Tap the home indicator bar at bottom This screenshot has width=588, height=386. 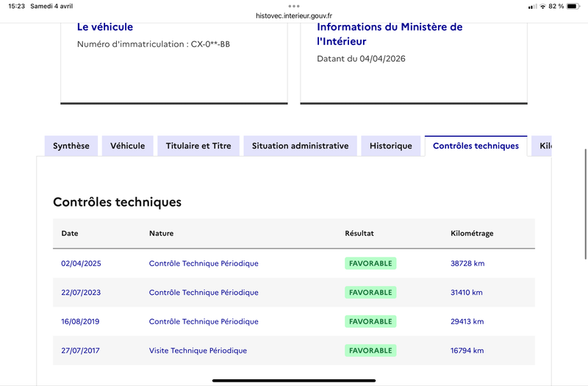tap(294, 380)
